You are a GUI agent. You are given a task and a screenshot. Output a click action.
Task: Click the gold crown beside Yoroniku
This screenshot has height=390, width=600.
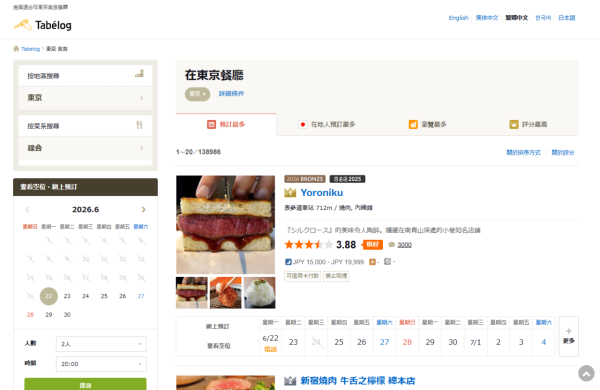(290, 193)
